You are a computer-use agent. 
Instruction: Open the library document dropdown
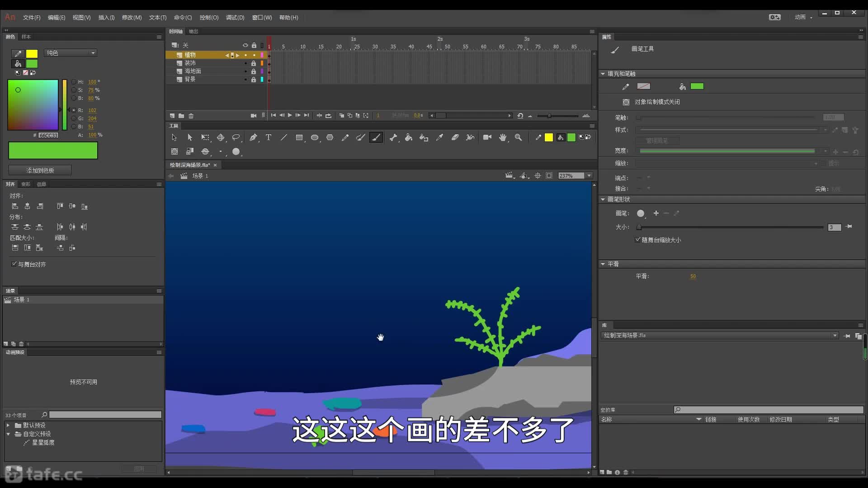pos(835,336)
